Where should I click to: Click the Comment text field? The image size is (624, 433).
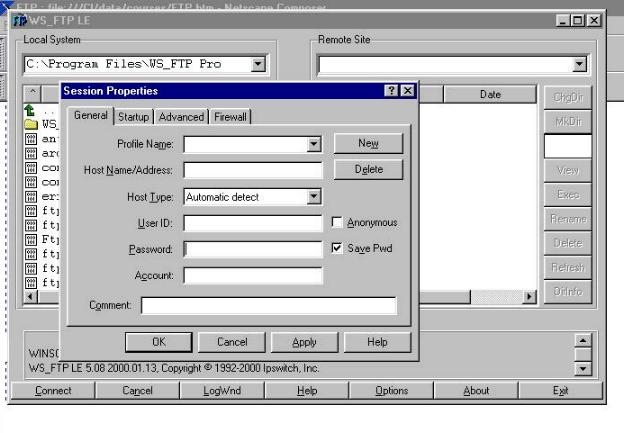point(269,305)
